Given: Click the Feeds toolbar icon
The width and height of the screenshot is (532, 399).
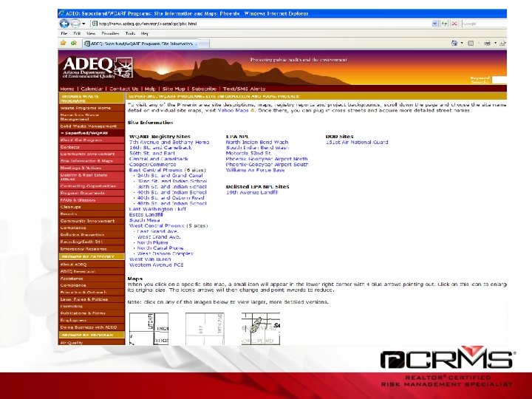Looking at the screenshot, I should click(x=471, y=43).
